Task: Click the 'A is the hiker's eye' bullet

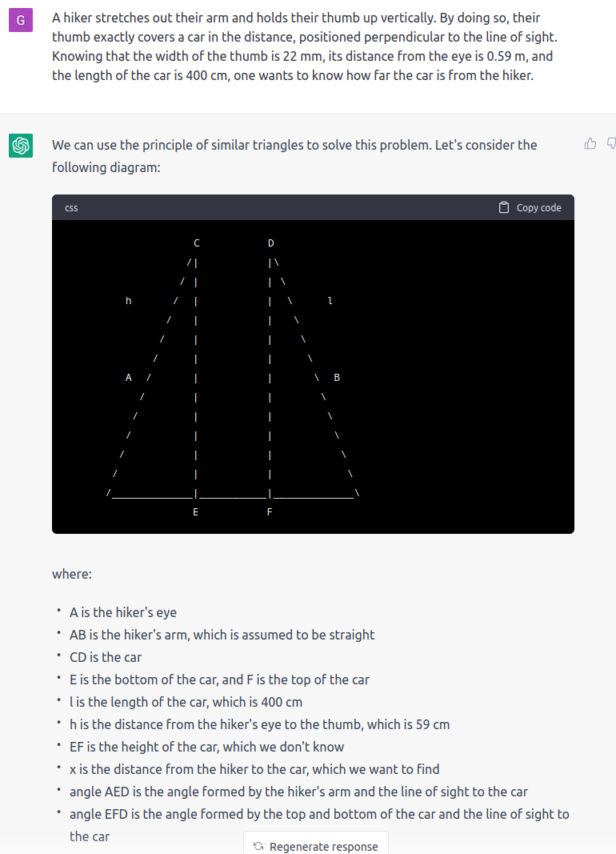Action: tap(123, 612)
